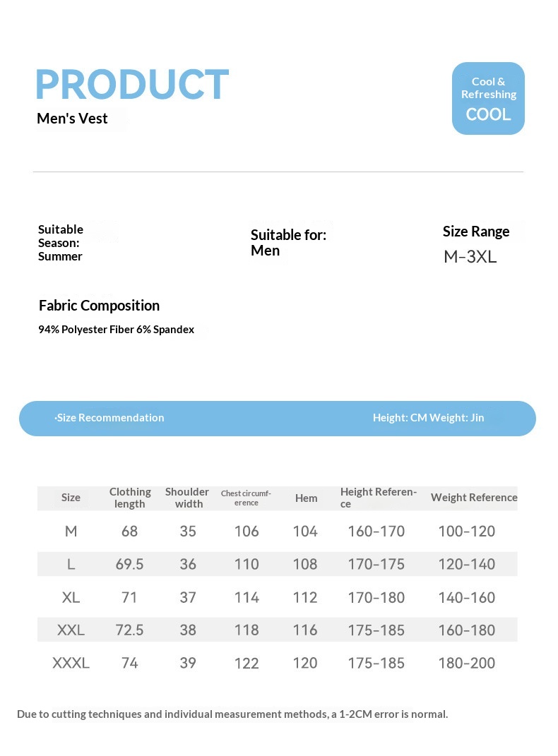This screenshot has height=756, width=558.
Task: Click the Clothing length column header
Action: [130, 498]
